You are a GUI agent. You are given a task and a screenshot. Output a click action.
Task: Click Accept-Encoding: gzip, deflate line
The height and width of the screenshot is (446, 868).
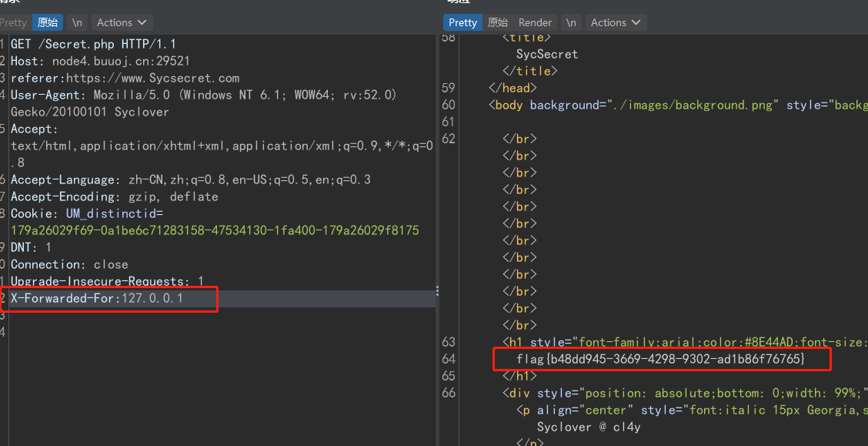[114, 196]
